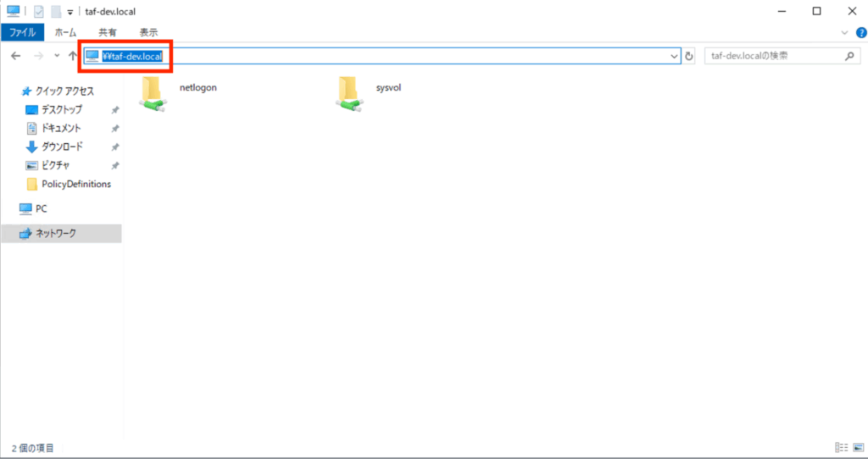Switch to the 表示 ribbon tab
868x459 pixels.
(x=148, y=32)
